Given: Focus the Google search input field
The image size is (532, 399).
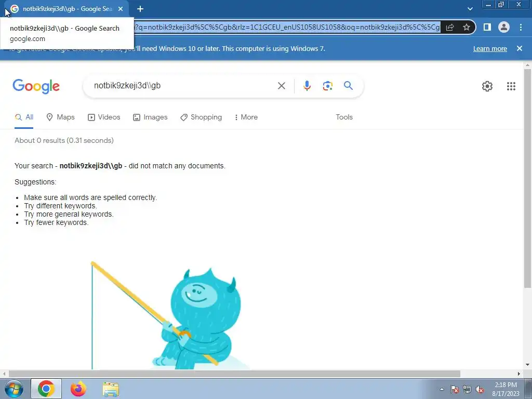Looking at the screenshot, I should point(183,86).
